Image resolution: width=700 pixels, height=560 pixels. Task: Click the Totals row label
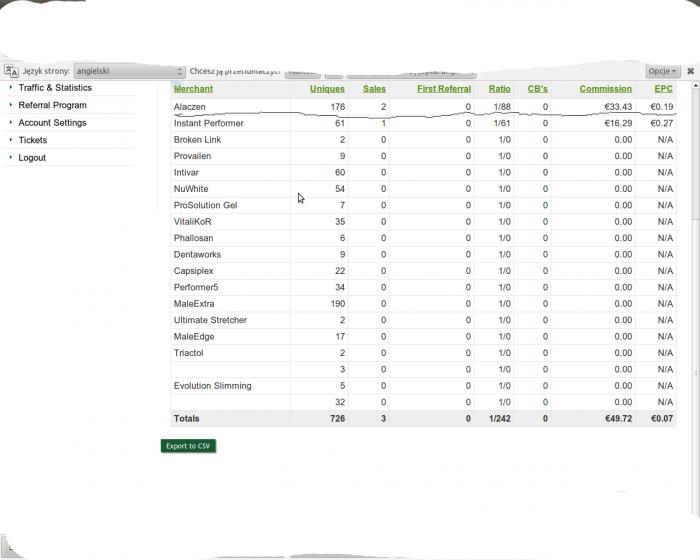click(186, 418)
